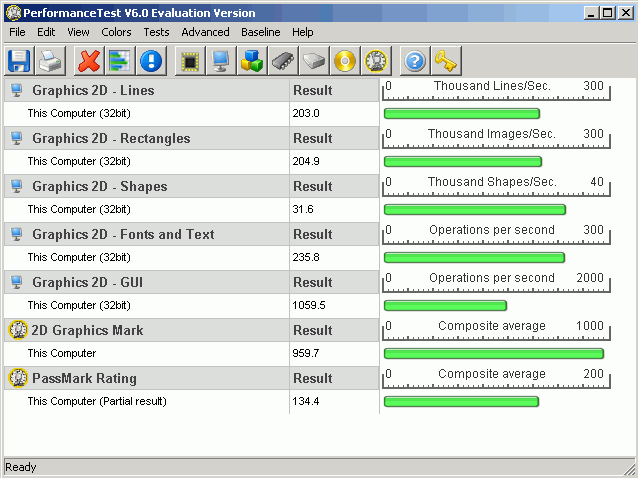The height and width of the screenshot is (478, 638).
Task: Click the Thousand Shapes/Sec. scale label
Action: [492, 182]
